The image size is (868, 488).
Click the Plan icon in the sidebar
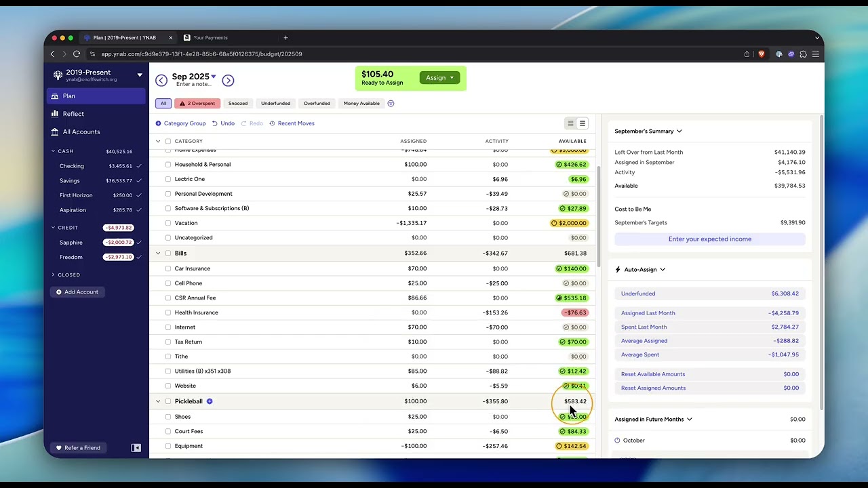(55, 96)
